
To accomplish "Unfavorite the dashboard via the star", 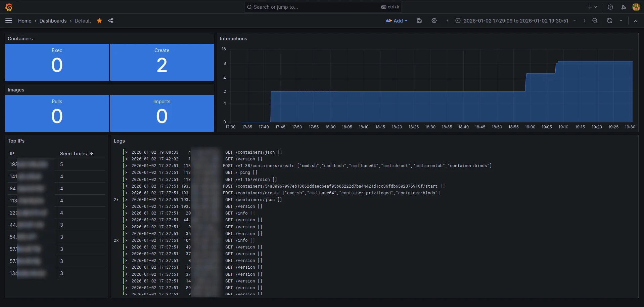I will (99, 21).
